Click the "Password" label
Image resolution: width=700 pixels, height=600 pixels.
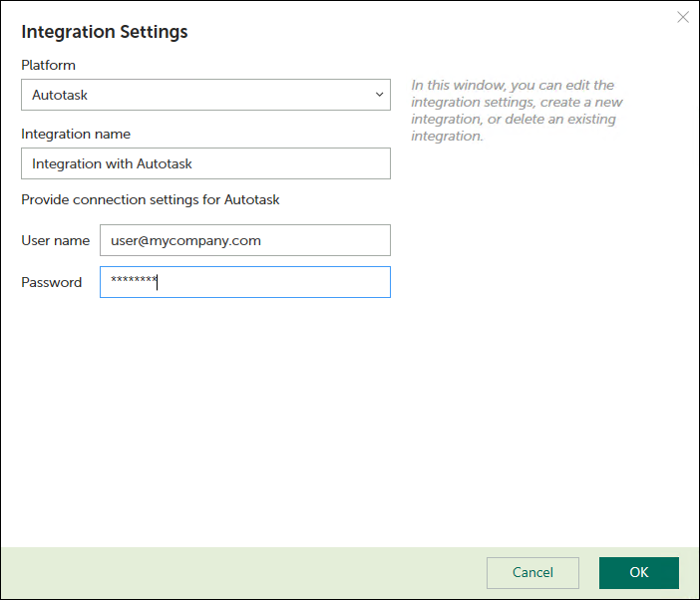click(x=52, y=282)
